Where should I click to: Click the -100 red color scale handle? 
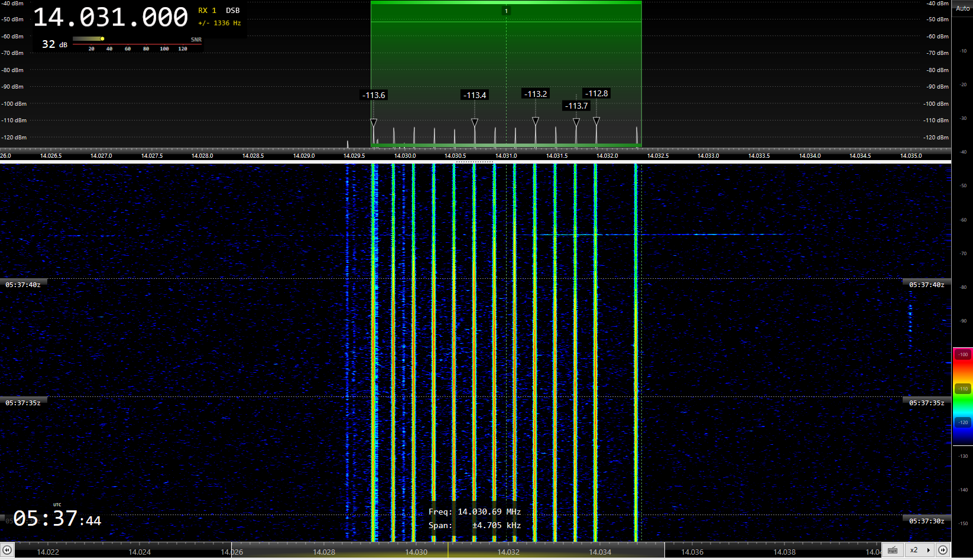[x=963, y=354]
